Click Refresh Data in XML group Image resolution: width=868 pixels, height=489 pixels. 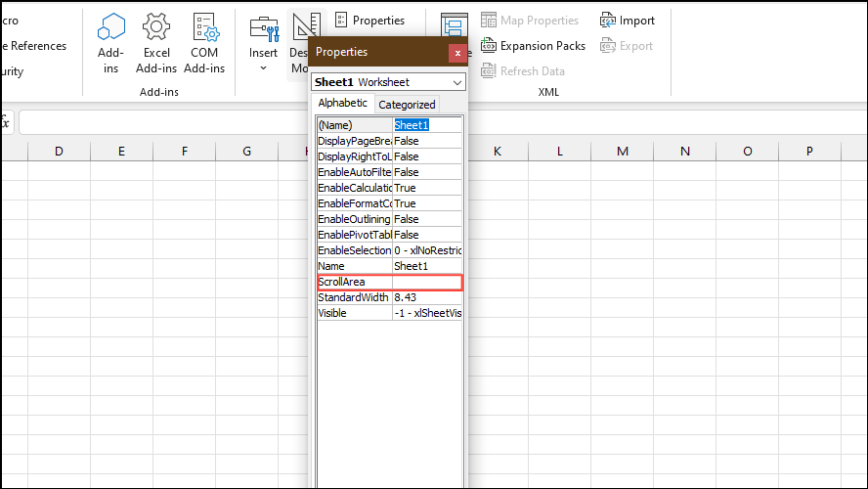(523, 70)
